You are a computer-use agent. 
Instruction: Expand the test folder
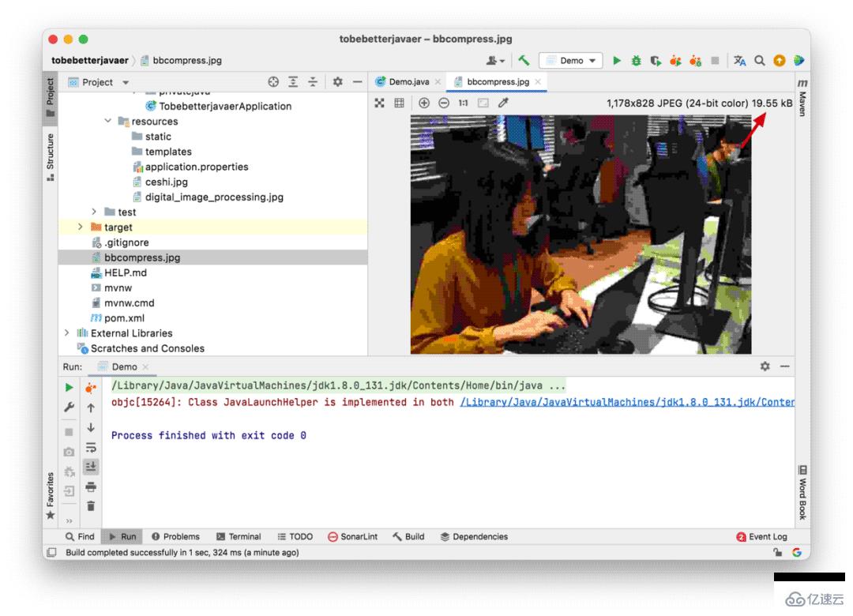tap(93, 212)
